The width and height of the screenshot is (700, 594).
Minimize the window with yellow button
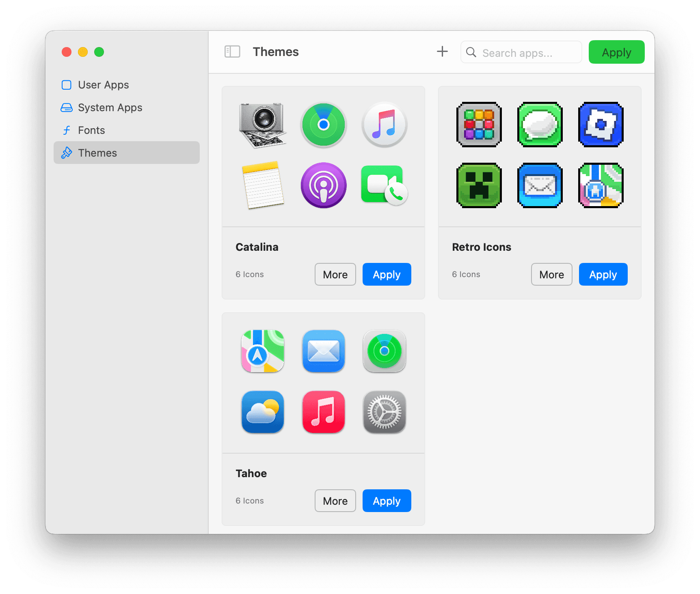tap(83, 52)
